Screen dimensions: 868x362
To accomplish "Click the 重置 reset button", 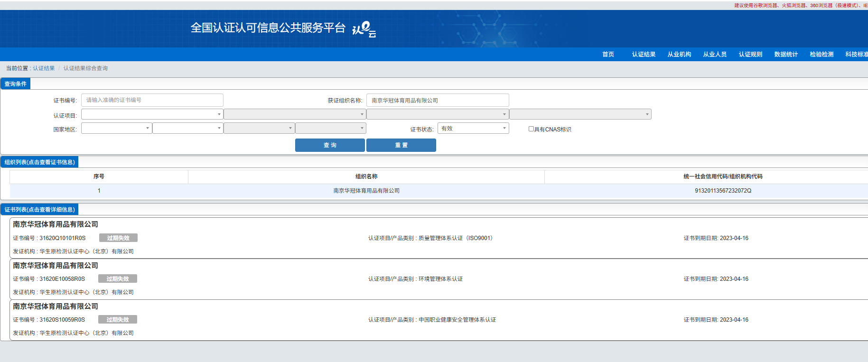I will (x=401, y=145).
